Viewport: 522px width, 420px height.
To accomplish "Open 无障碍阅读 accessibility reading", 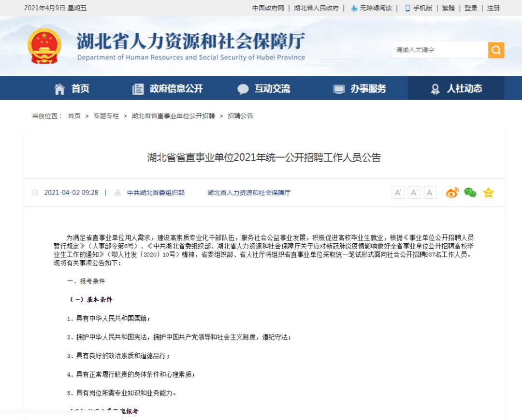I will 376,8.
